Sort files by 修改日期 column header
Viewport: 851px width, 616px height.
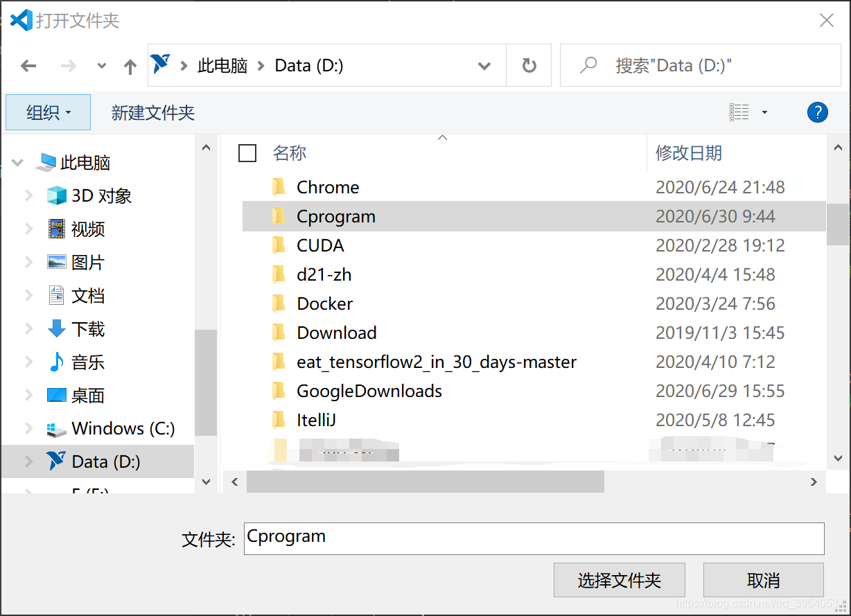689,153
